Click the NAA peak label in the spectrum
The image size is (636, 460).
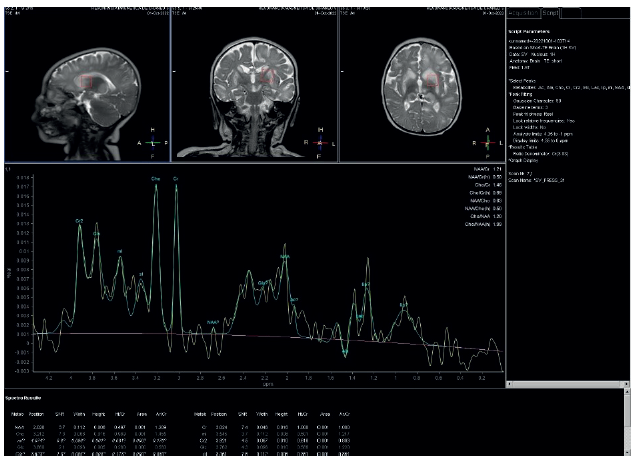click(284, 257)
